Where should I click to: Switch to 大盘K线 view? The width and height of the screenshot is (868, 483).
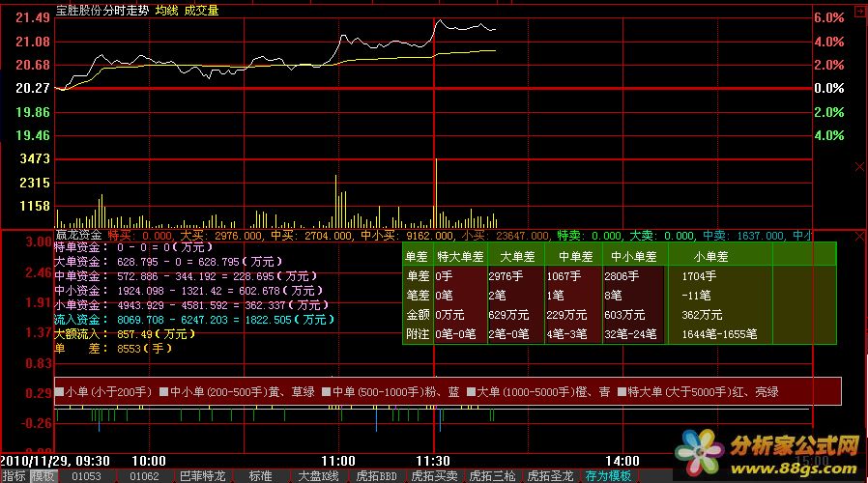pos(318,476)
